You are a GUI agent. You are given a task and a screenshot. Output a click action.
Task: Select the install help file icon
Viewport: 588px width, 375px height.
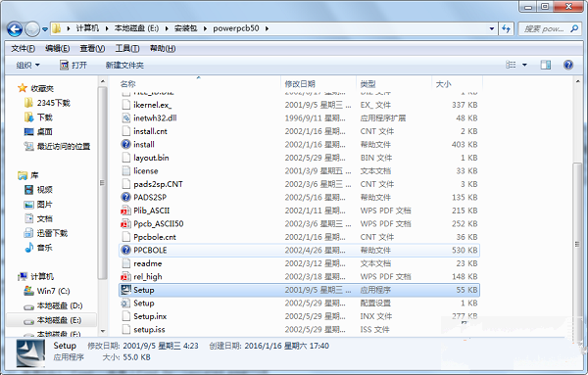[126, 144]
